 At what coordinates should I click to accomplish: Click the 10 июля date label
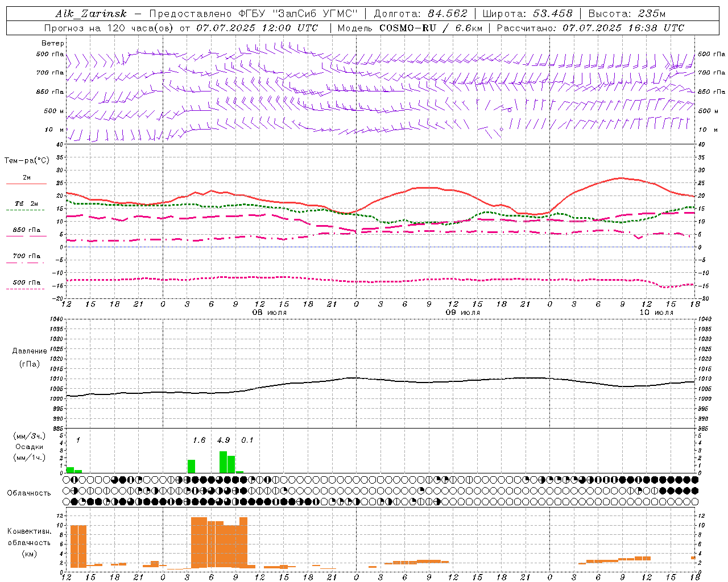click(656, 313)
